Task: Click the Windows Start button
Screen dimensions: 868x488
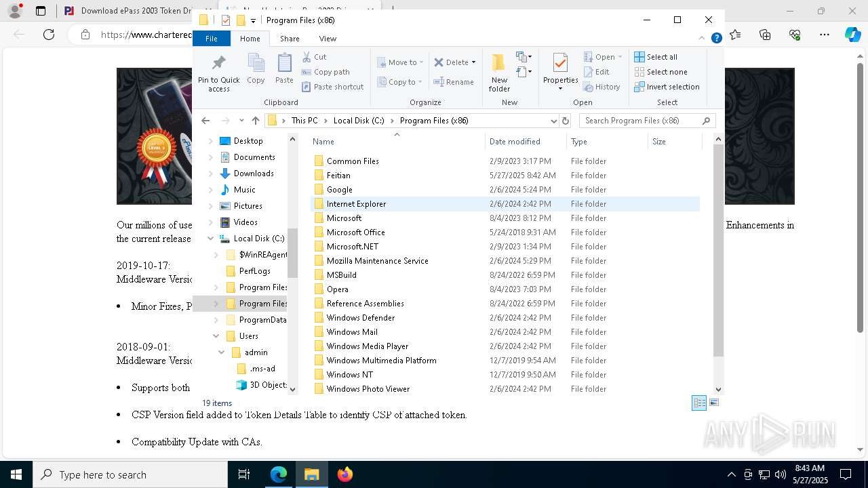Action: click(16, 474)
